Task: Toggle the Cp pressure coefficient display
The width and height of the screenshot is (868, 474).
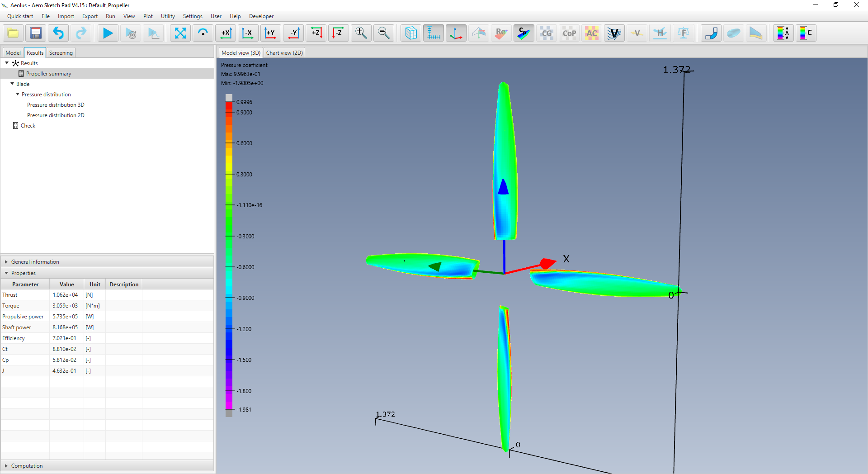Action: click(524, 33)
